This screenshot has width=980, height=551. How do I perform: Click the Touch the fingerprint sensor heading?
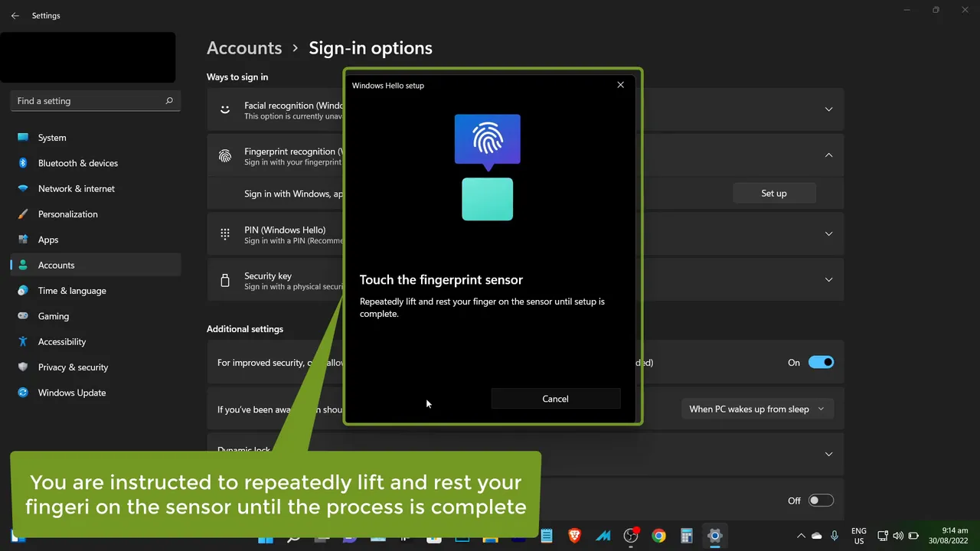[x=441, y=280]
